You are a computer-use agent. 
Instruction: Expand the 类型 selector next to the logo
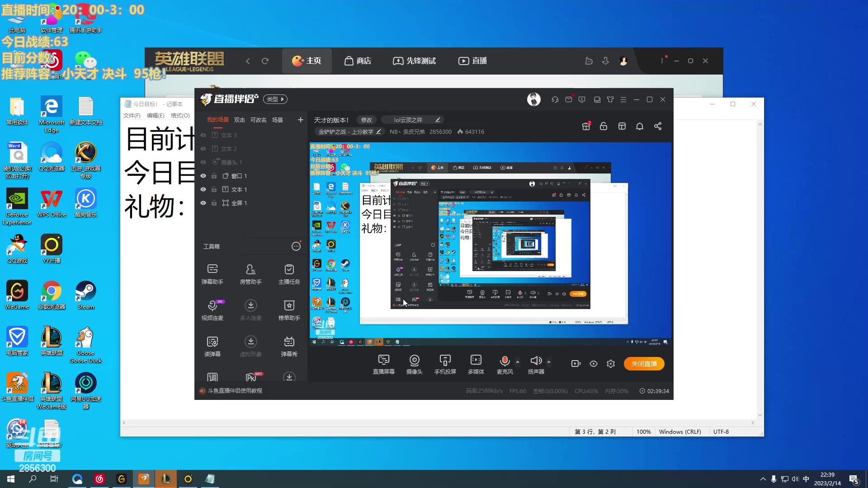(x=275, y=99)
